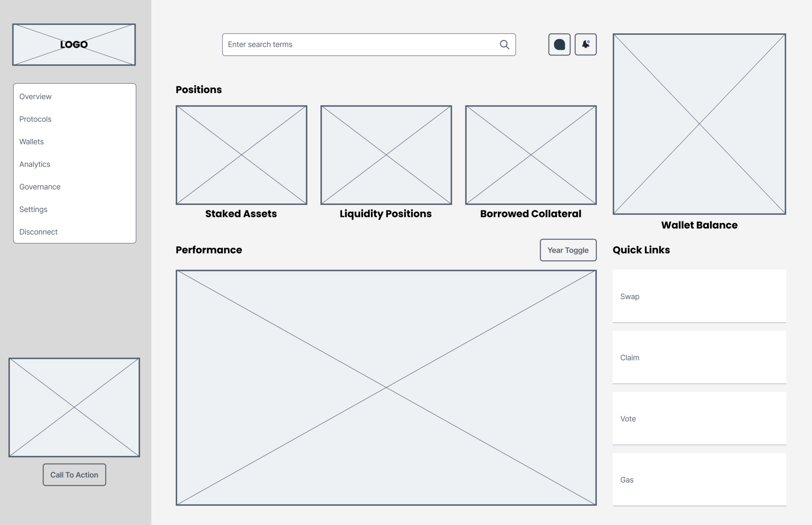Click the LOGO placeholder in the sidebar
The width and height of the screenshot is (812, 525).
click(74, 44)
